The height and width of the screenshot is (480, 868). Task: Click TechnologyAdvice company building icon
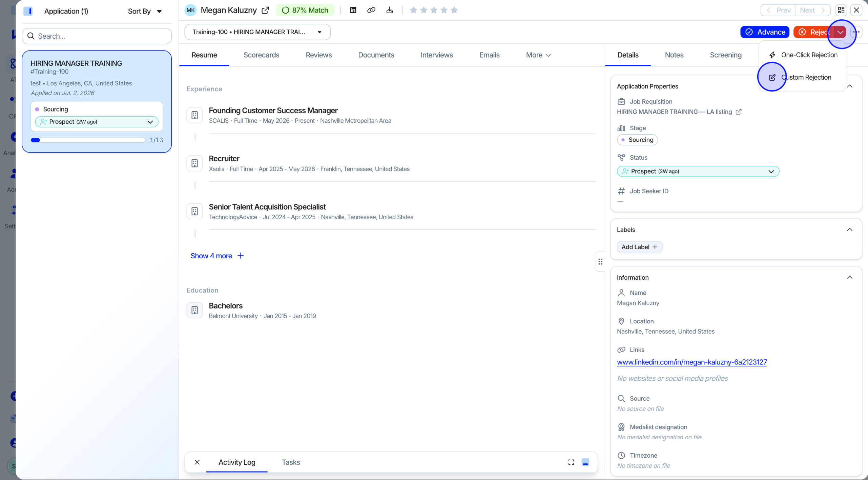click(x=194, y=212)
